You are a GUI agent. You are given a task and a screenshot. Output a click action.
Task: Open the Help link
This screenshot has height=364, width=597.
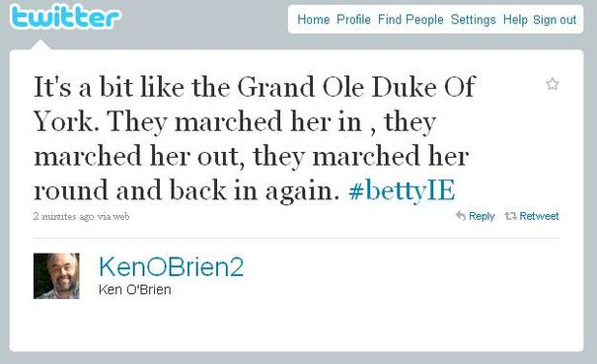(x=515, y=20)
